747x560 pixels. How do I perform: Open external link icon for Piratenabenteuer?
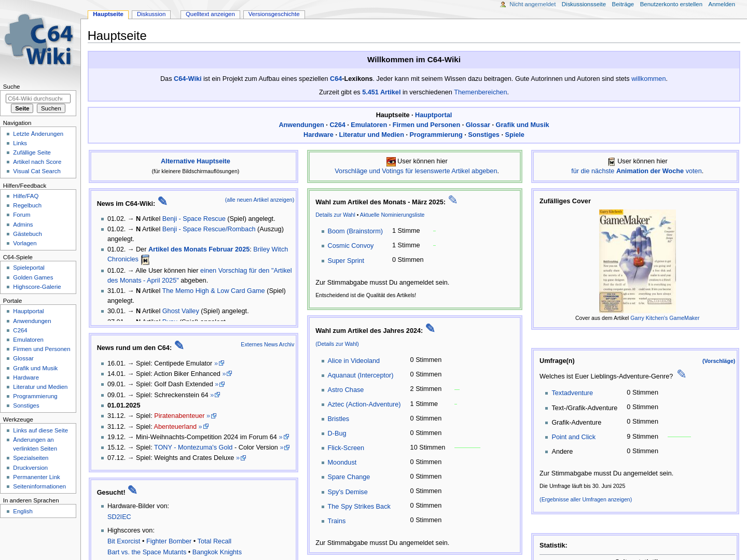214,416
